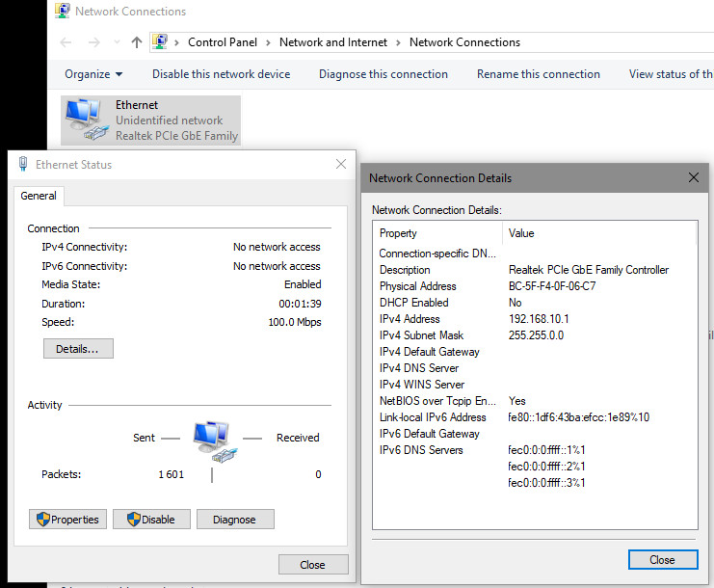Select the IPv4 Default Gateway row

[535, 352]
